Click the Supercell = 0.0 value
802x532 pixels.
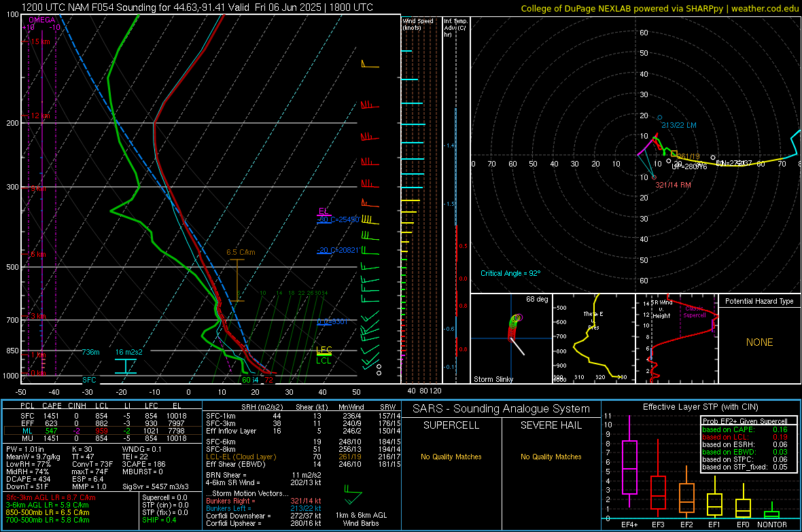(164, 497)
